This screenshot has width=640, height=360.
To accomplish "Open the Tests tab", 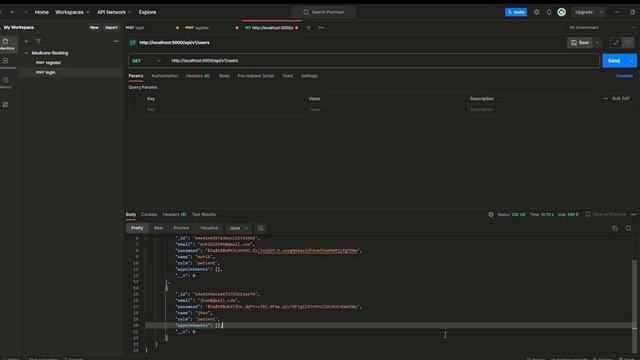I will coord(287,76).
